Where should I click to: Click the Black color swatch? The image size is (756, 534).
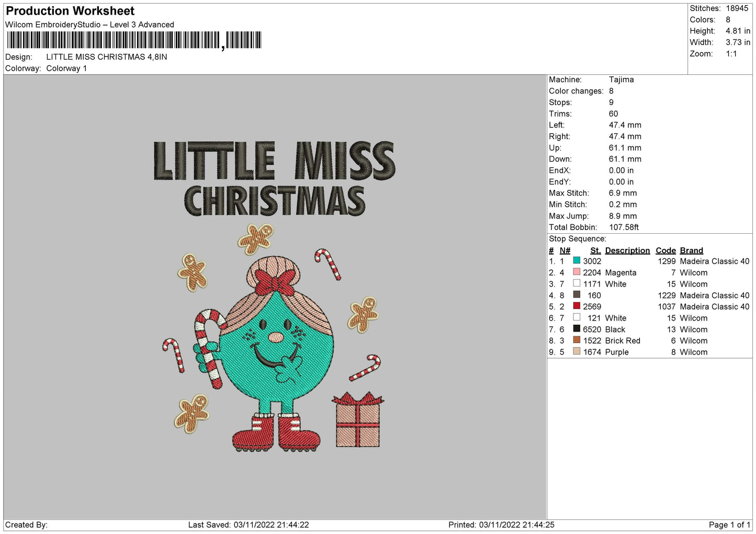pos(577,329)
